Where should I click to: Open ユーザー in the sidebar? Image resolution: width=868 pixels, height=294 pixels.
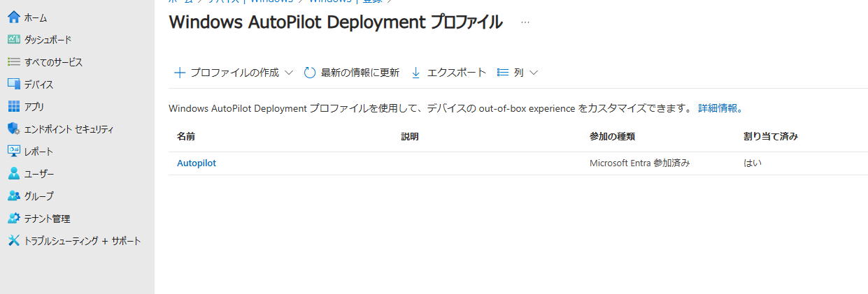tap(39, 174)
